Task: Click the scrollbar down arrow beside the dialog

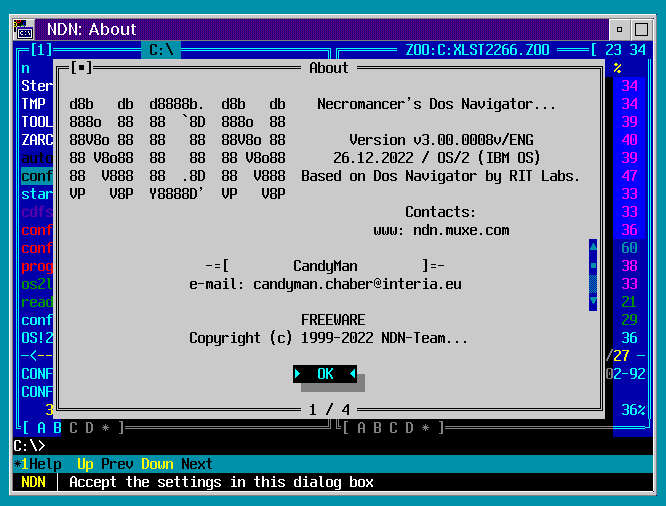Action: (593, 301)
